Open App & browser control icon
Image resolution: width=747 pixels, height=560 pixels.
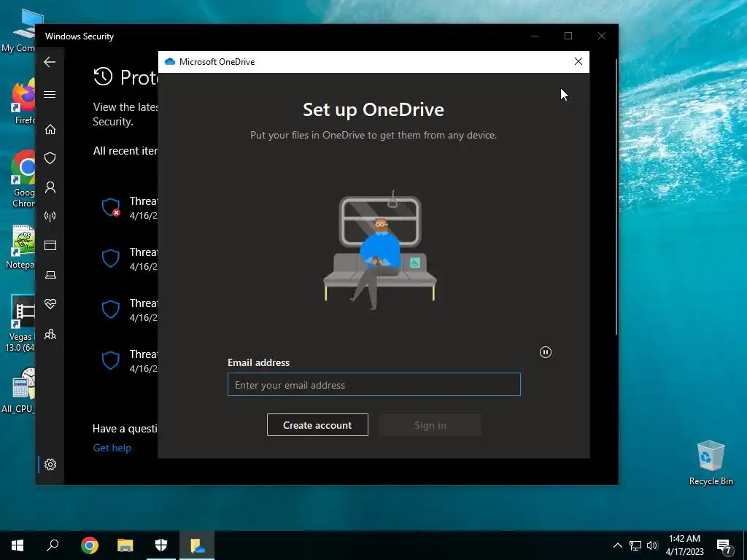tap(50, 245)
